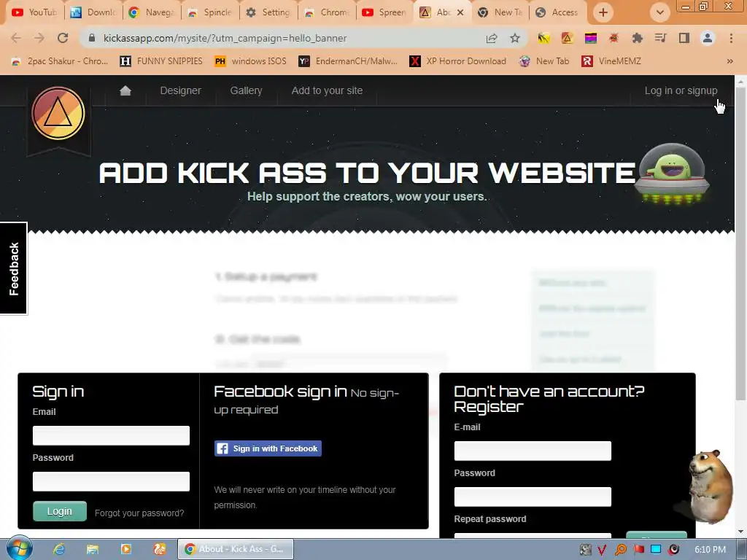This screenshot has height=560, width=747.
Task: Expand the tab search dropdown arrow
Action: pyautogui.click(x=659, y=12)
